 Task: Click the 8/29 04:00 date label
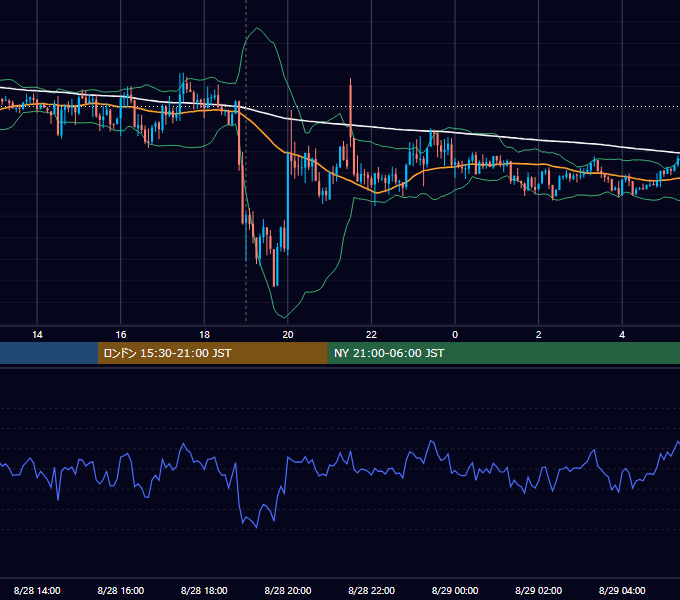pos(622,590)
